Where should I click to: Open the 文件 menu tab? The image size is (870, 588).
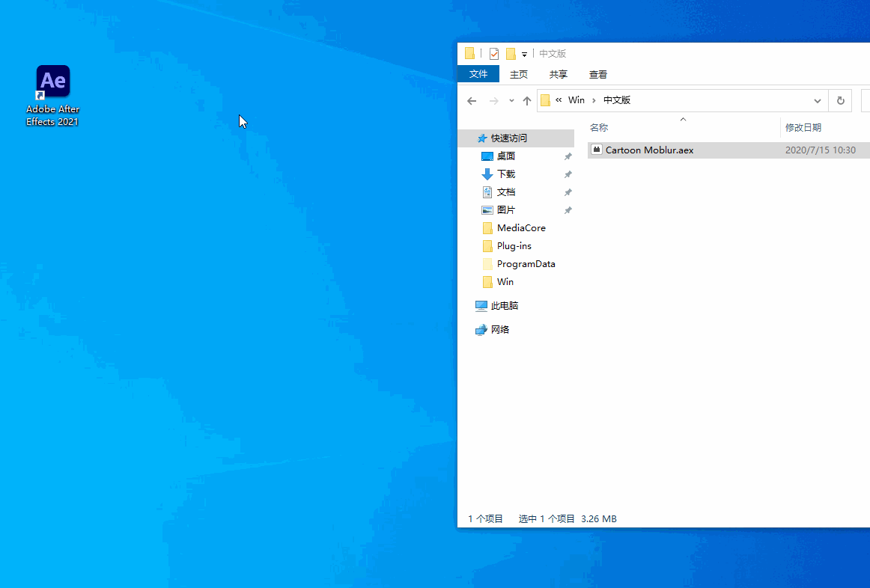click(478, 74)
